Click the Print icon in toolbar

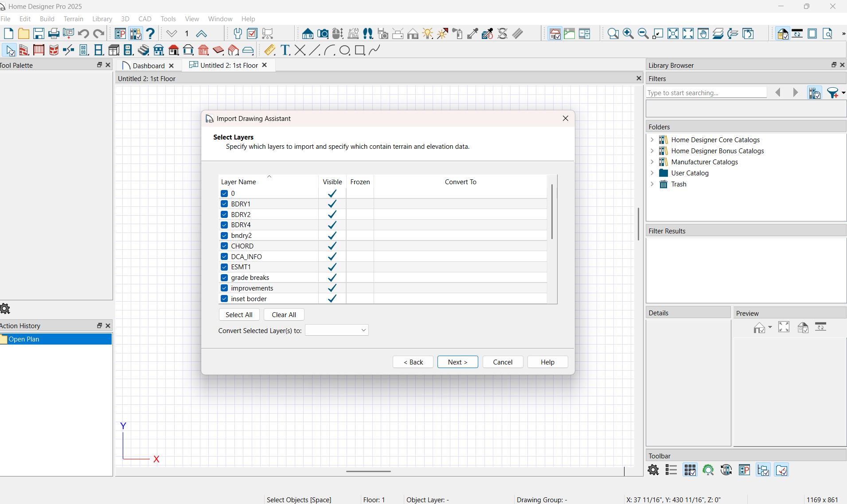tap(54, 34)
